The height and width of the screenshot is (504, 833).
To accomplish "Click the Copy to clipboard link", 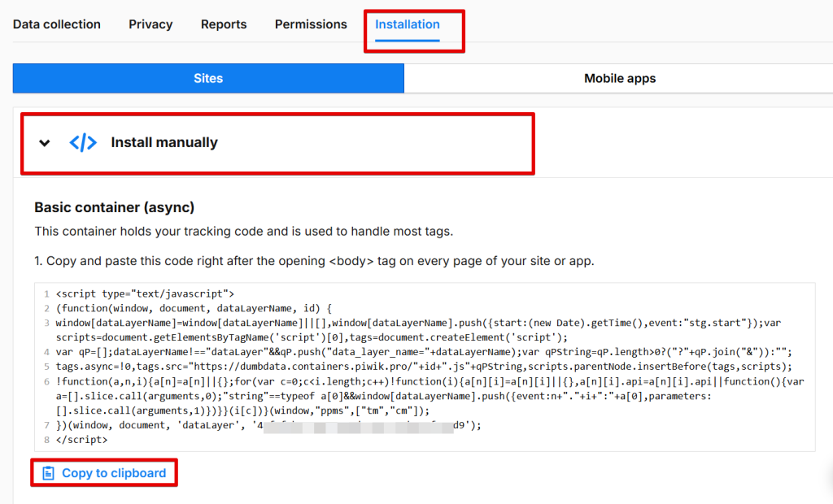I will [114, 472].
